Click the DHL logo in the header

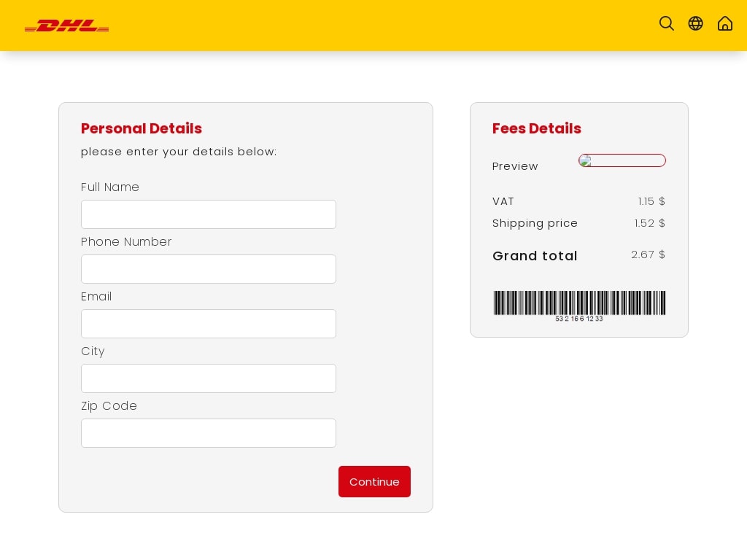click(66, 26)
